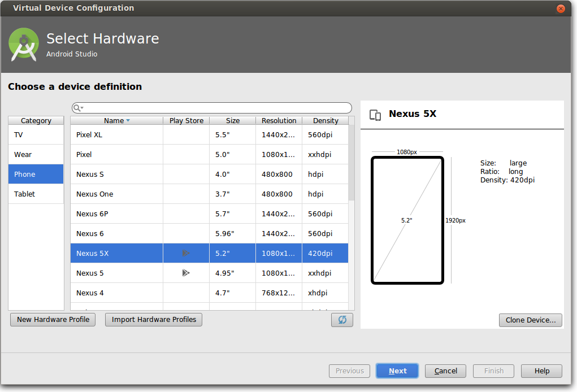The image size is (577, 392).
Task: Click the device icon beside Nexus 5X title
Action: pos(375,115)
